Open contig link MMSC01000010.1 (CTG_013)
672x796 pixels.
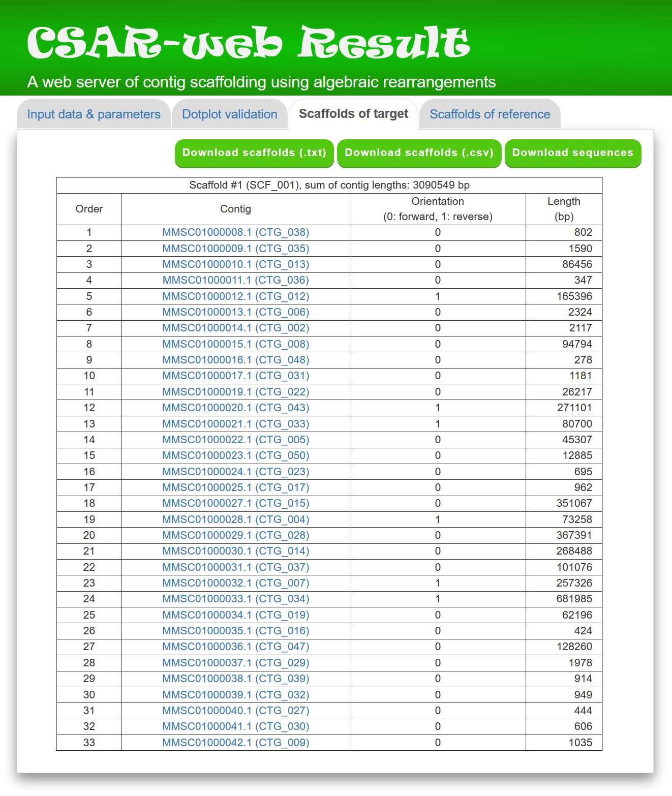point(235,264)
